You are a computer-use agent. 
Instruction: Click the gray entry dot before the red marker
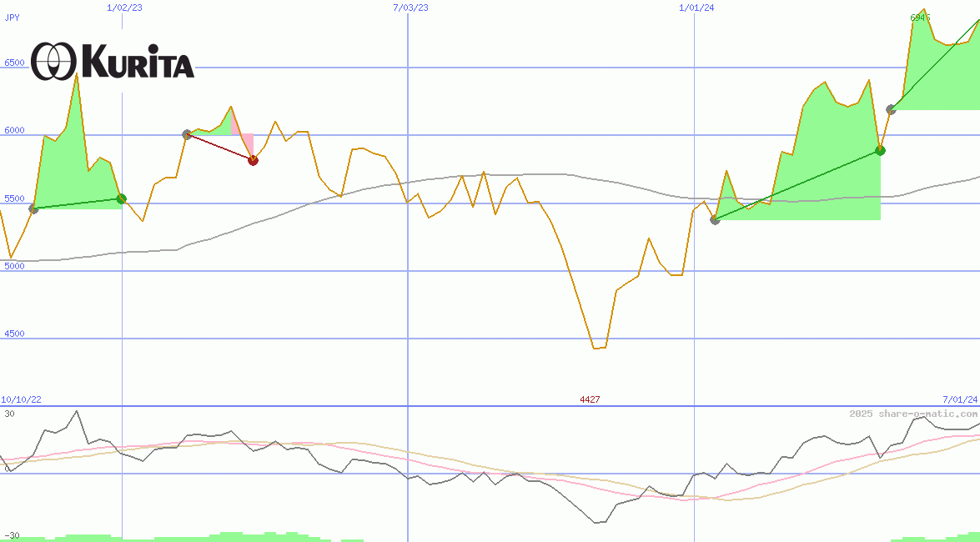pyautogui.click(x=188, y=134)
